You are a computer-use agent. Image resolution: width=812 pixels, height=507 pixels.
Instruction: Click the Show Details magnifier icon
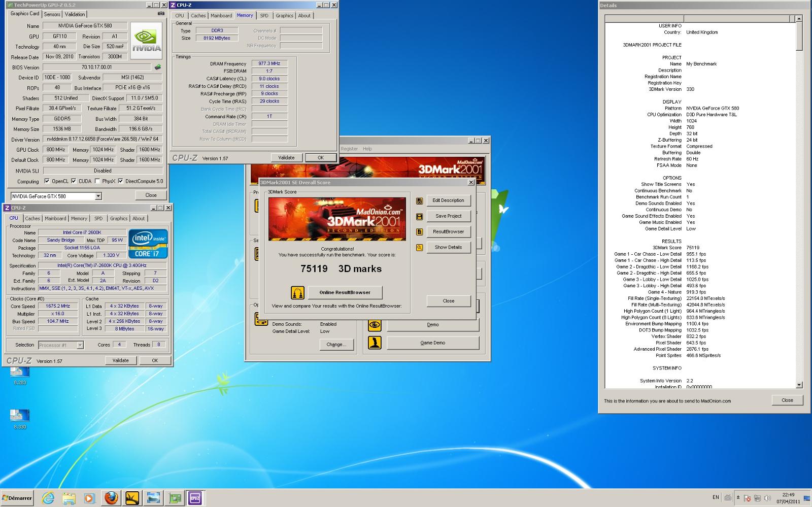pyautogui.click(x=419, y=248)
